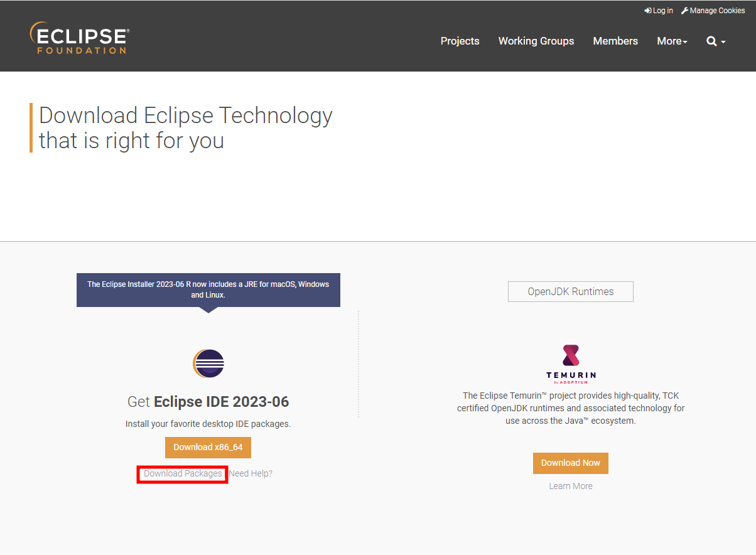Image resolution: width=756 pixels, height=555 pixels.
Task: Click the Temurin by Adoptium logo
Action: [571, 364]
